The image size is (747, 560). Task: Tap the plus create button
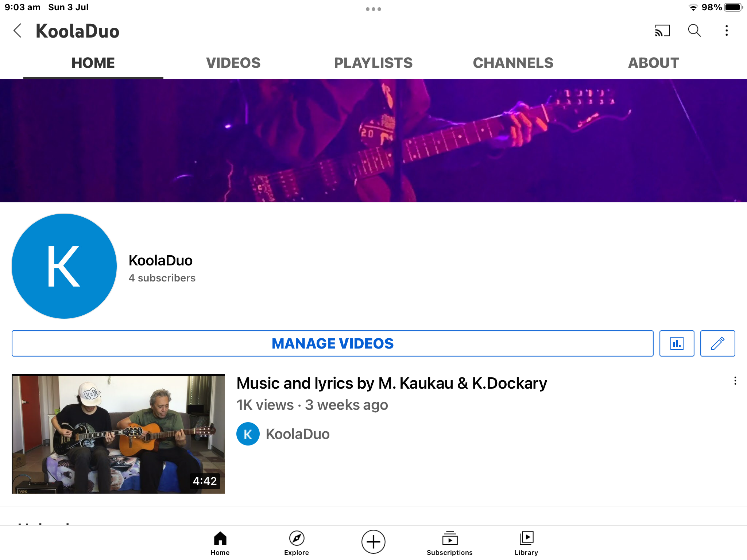pos(373,542)
